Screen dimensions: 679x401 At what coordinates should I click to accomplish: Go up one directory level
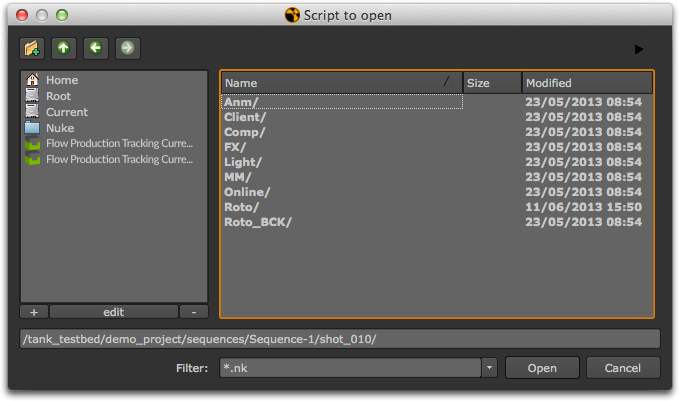(64, 48)
